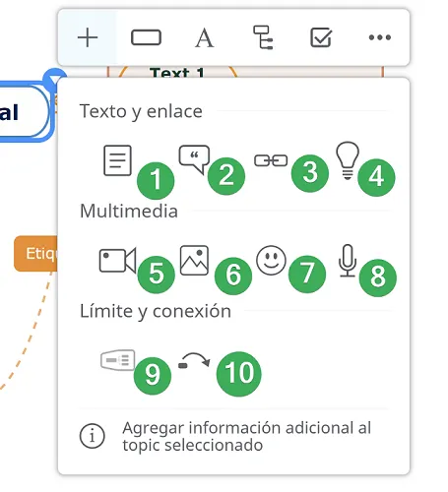448x492 pixels.
Task: Open the topic shape rectangle tool
Action: click(x=146, y=37)
